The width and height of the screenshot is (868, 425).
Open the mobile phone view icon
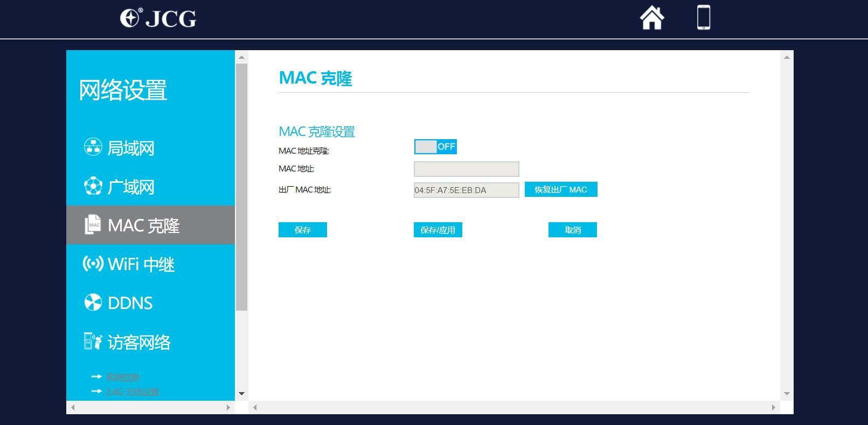[704, 17]
